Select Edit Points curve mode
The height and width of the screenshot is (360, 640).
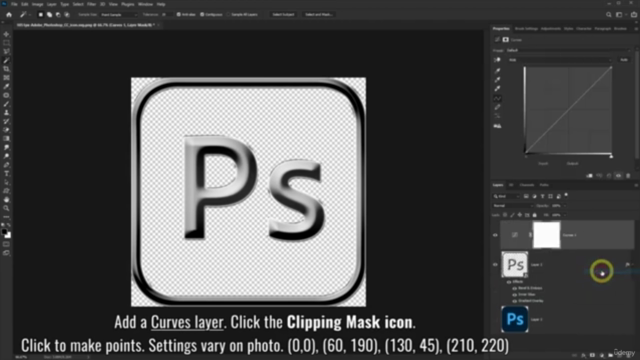(497, 98)
